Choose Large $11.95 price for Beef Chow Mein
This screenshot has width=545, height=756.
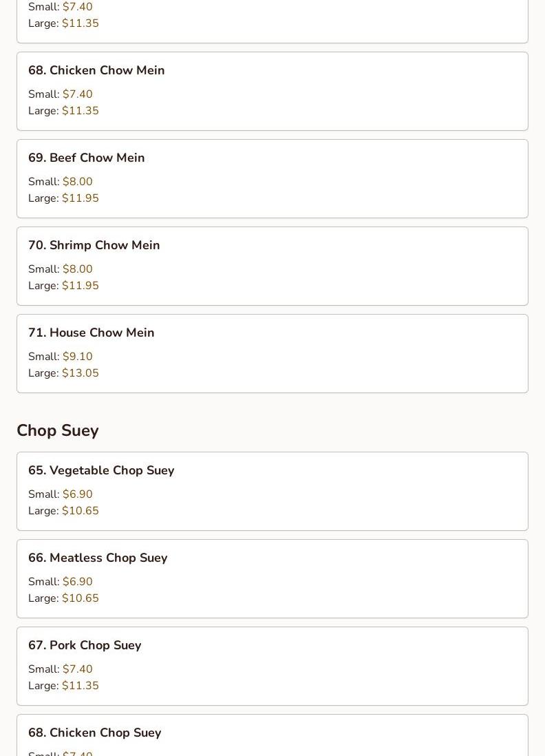[63, 198]
